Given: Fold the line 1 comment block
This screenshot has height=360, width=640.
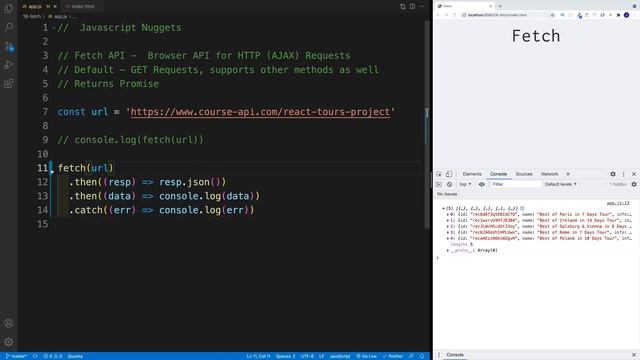Looking at the screenshot, I should (53, 28).
